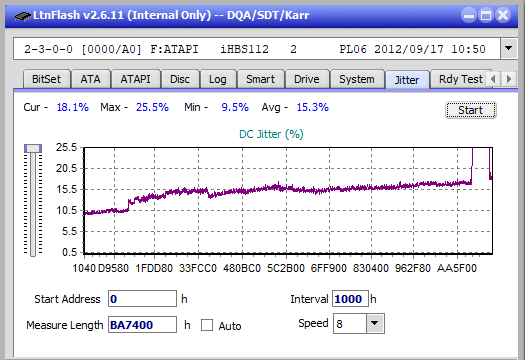The height and width of the screenshot is (360, 525).
Task: Open the Disc tab
Action: coord(180,79)
